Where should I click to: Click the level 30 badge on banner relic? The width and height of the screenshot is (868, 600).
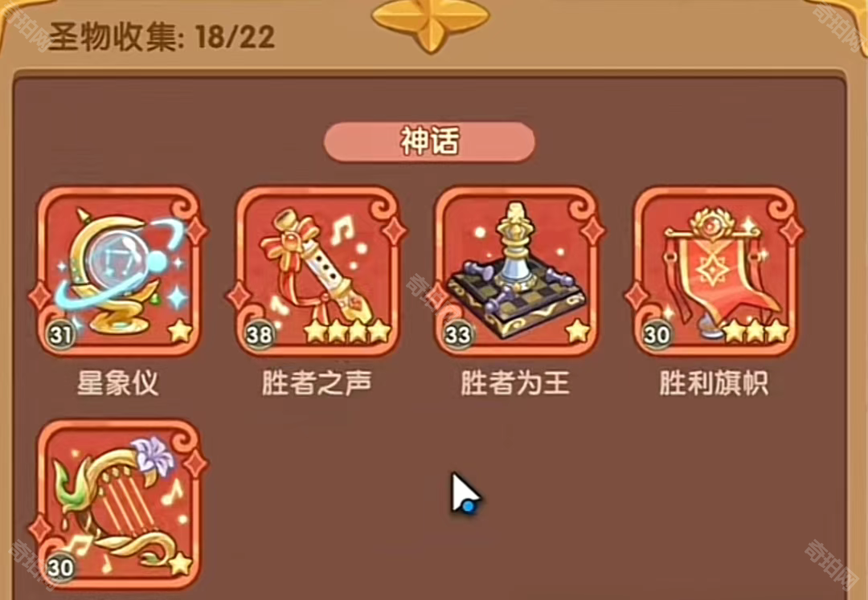point(657,335)
